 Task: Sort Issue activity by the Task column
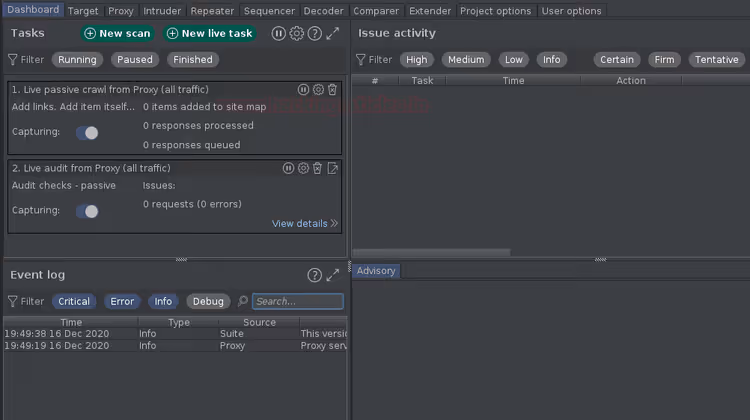(x=422, y=80)
